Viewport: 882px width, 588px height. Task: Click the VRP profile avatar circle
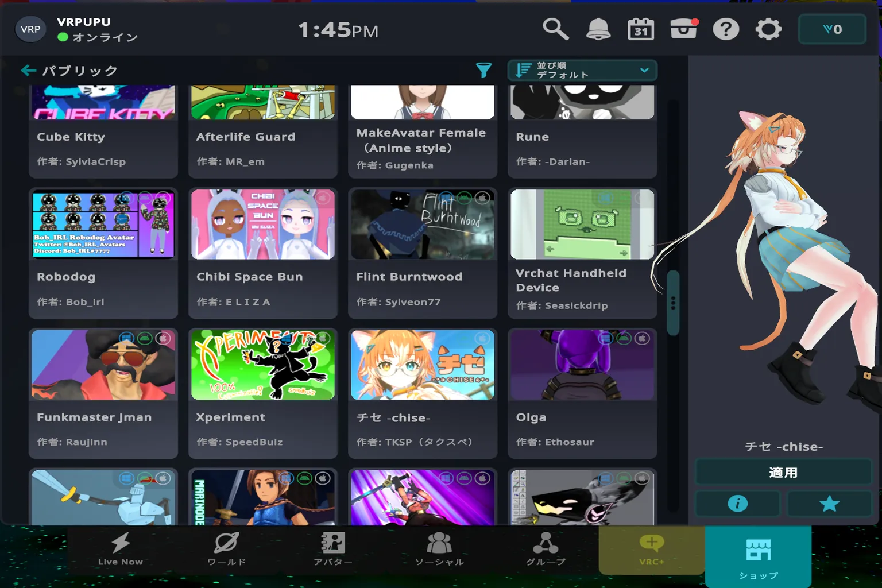[x=30, y=29]
